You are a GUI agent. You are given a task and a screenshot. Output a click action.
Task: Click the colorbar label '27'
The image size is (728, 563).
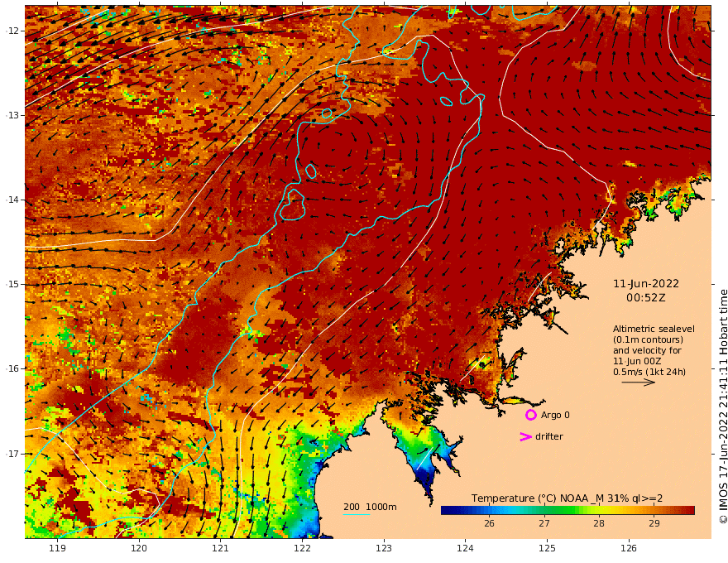[x=544, y=523]
